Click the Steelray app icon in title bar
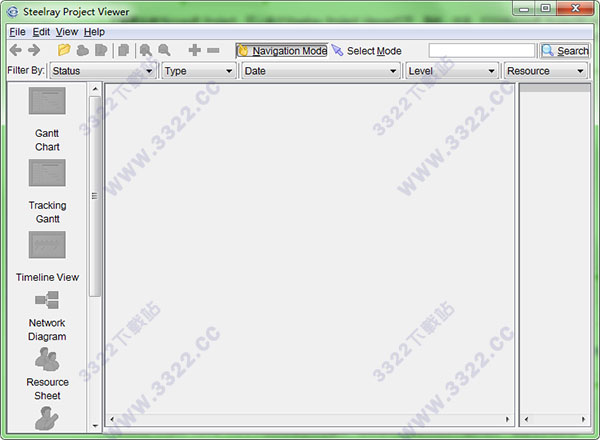Image resolution: width=600 pixels, height=440 pixels. point(13,12)
